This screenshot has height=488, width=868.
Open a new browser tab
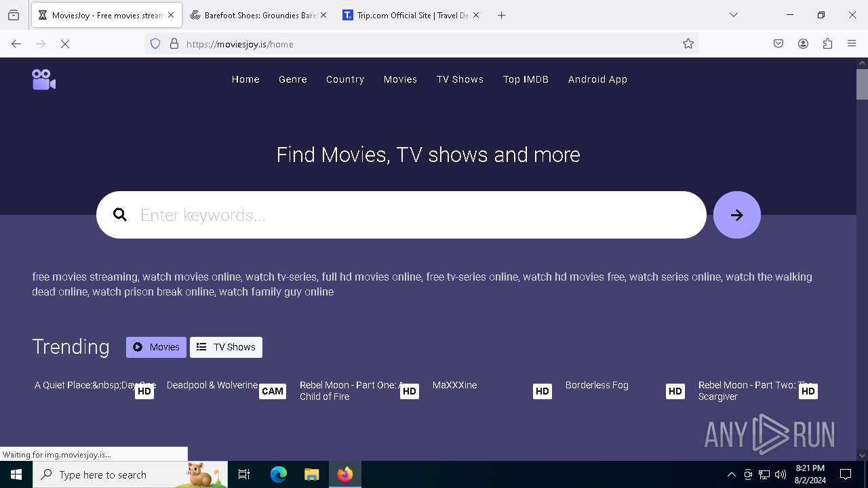pos(501,15)
